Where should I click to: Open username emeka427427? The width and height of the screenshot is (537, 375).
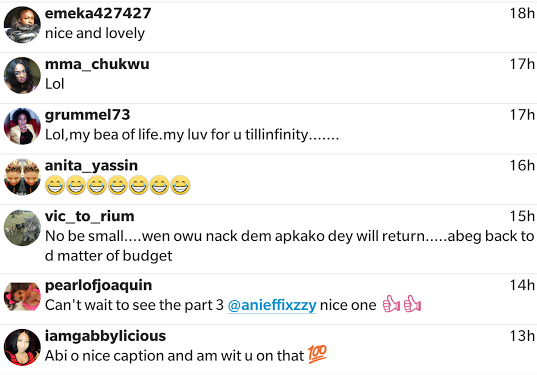tap(98, 13)
